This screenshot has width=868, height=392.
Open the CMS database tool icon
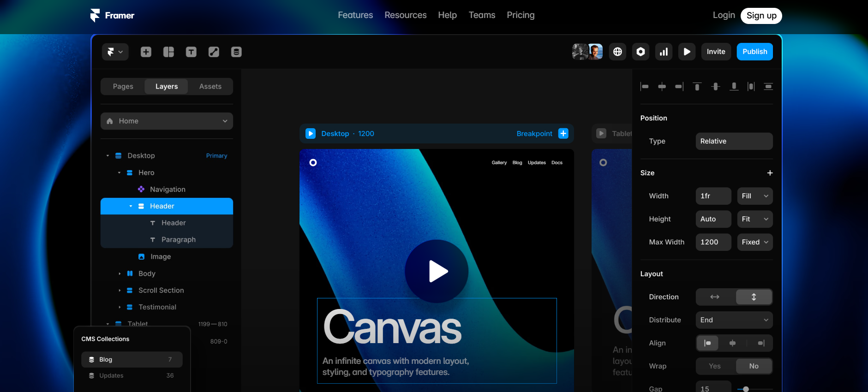pyautogui.click(x=236, y=52)
